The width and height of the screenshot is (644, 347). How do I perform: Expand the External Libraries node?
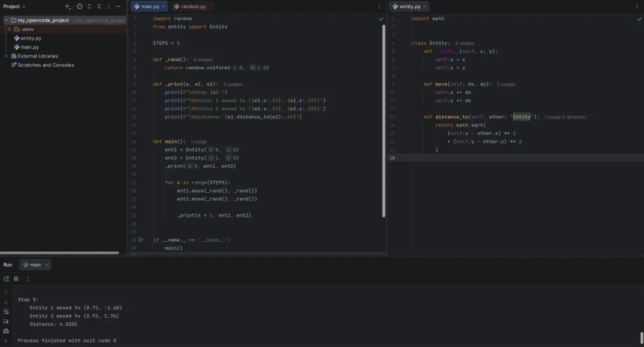6,56
